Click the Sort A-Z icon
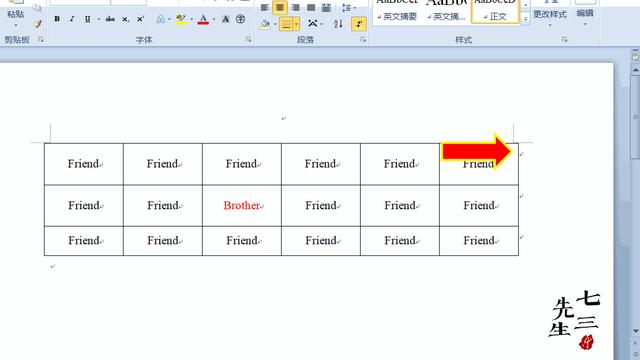 (338, 24)
